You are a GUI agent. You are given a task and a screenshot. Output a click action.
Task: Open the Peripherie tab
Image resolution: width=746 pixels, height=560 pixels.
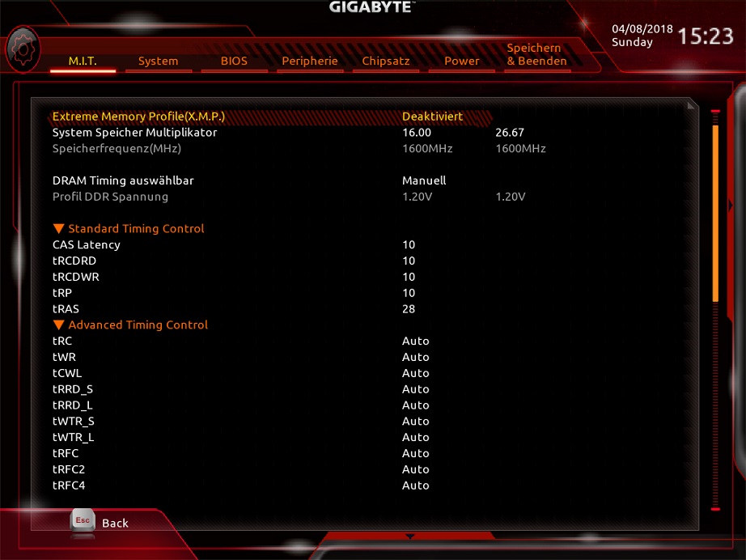coord(310,61)
